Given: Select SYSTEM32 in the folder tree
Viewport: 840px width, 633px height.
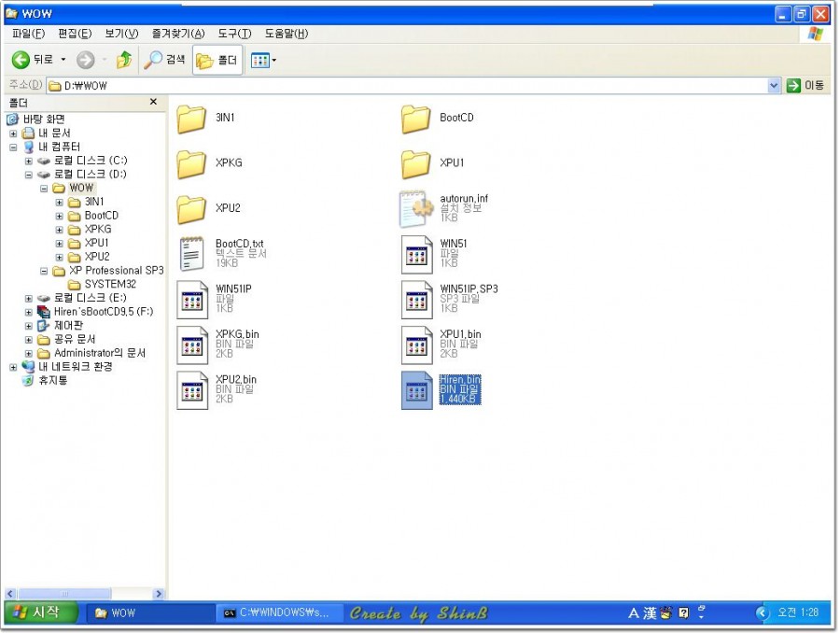Looking at the screenshot, I should [110, 284].
